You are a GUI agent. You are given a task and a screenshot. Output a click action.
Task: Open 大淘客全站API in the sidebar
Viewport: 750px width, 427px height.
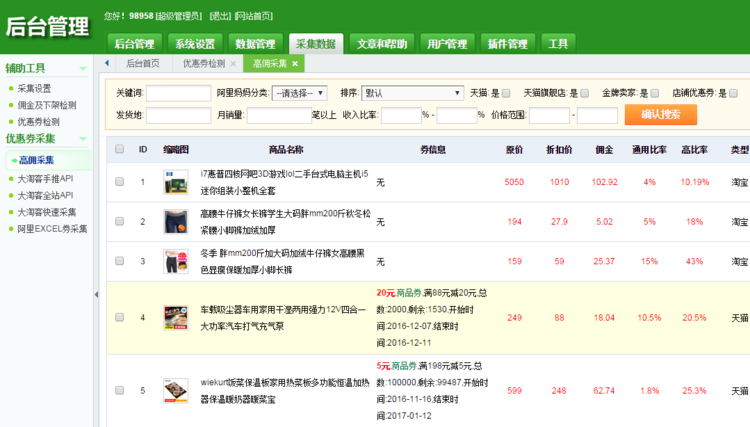(45, 196)
